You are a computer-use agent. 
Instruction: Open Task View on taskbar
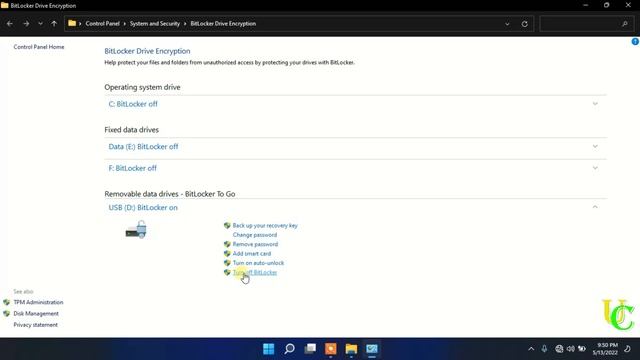point(310,349)
